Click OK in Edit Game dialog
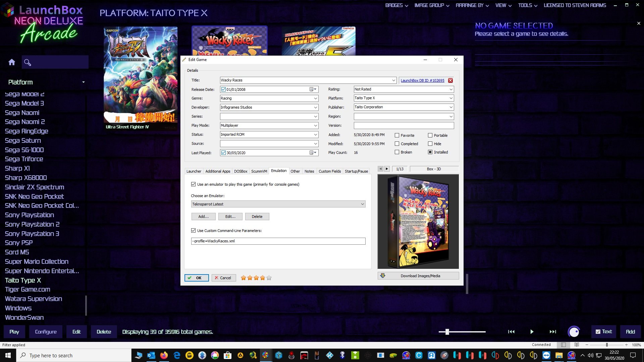Image resolution: width=644 pixels, height=362 pixels. [197, 278]
